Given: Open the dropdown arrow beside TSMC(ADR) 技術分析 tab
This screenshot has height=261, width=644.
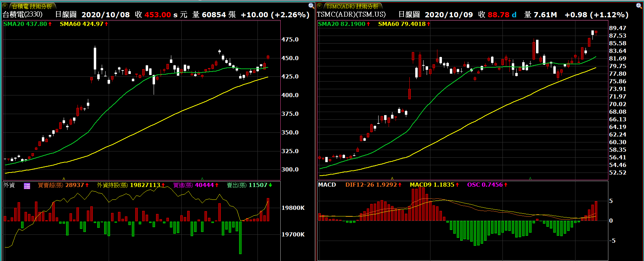Looking at the screenshot, I should click(320, 6).
